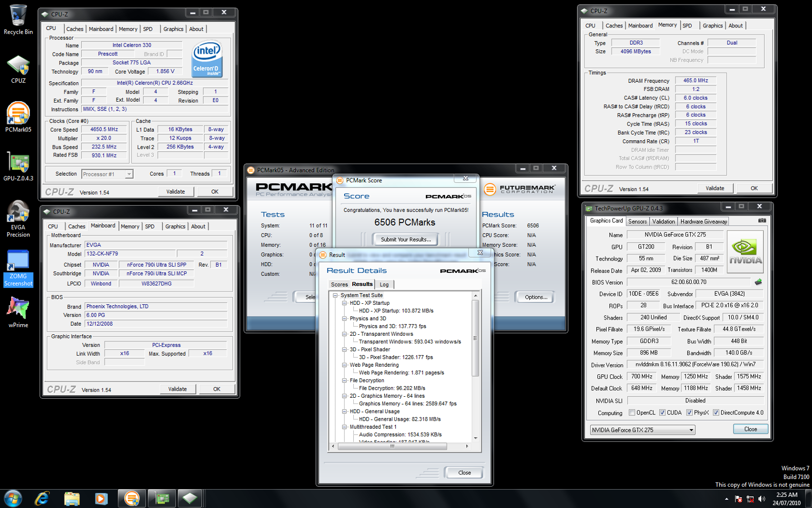Click the SPD tab in Mainboard CPU-Z window
Viewport: 812px width, 508px height.
point(150,227)
